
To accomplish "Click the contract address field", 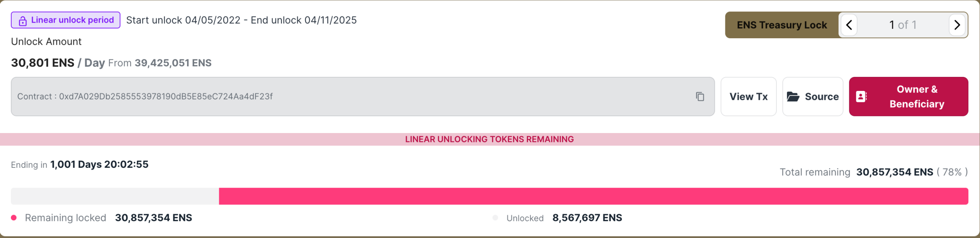I will (363, 96).
